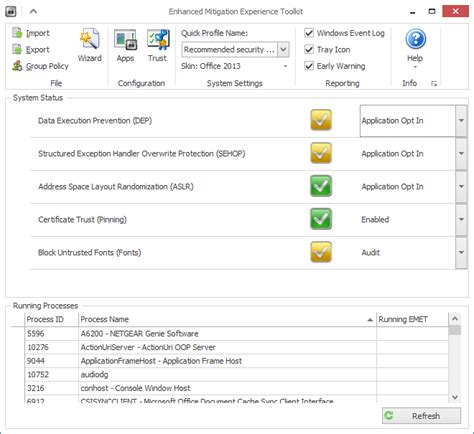
Task: Click Process ID 10752 cell
Action: pyautogui.click(x=51, y=375)
